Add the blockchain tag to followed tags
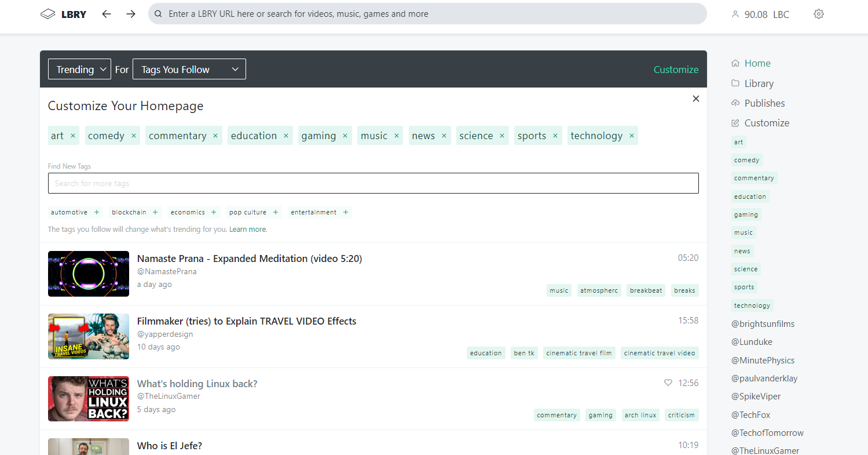 tap(155, 212)
